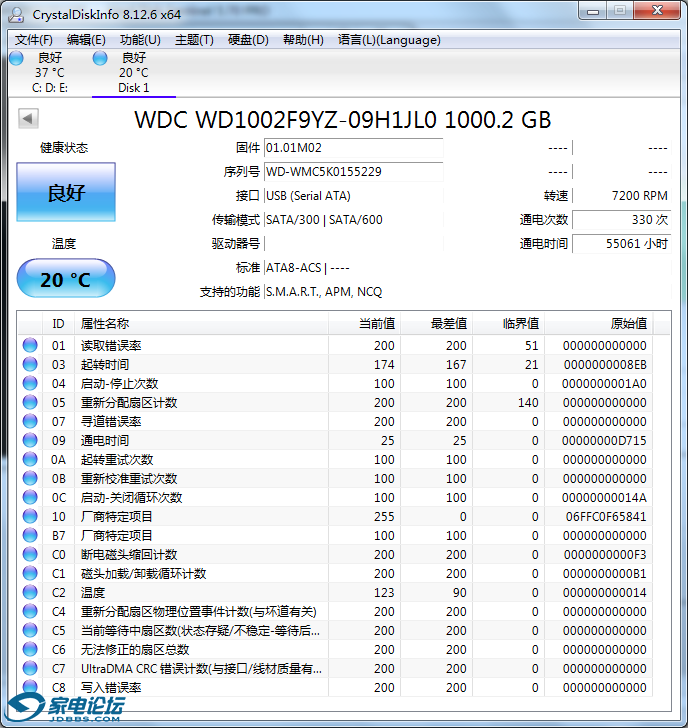Click the status orb for row B7 厂商特定项目
Viewport: 688px width, 728px height.
[x=30, y=535]
